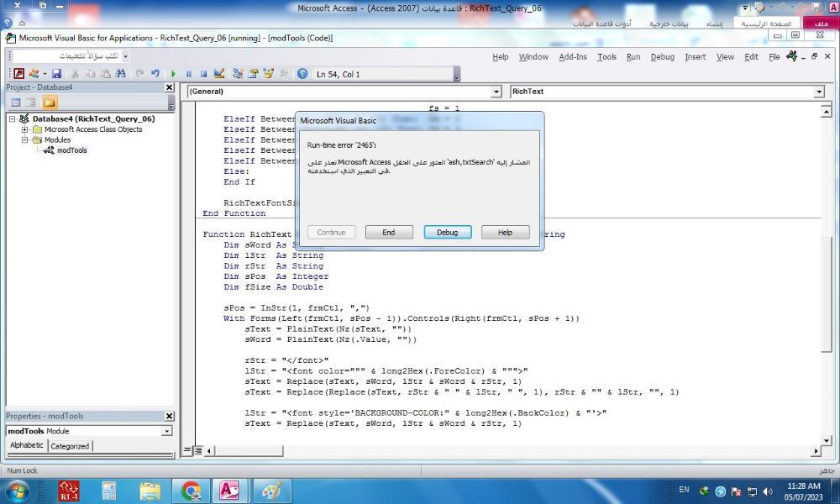The height and width of the screenshot is (504, 840).
Task: Click the toolbar options overflow arrow
Action: click(x=456, y=75)
